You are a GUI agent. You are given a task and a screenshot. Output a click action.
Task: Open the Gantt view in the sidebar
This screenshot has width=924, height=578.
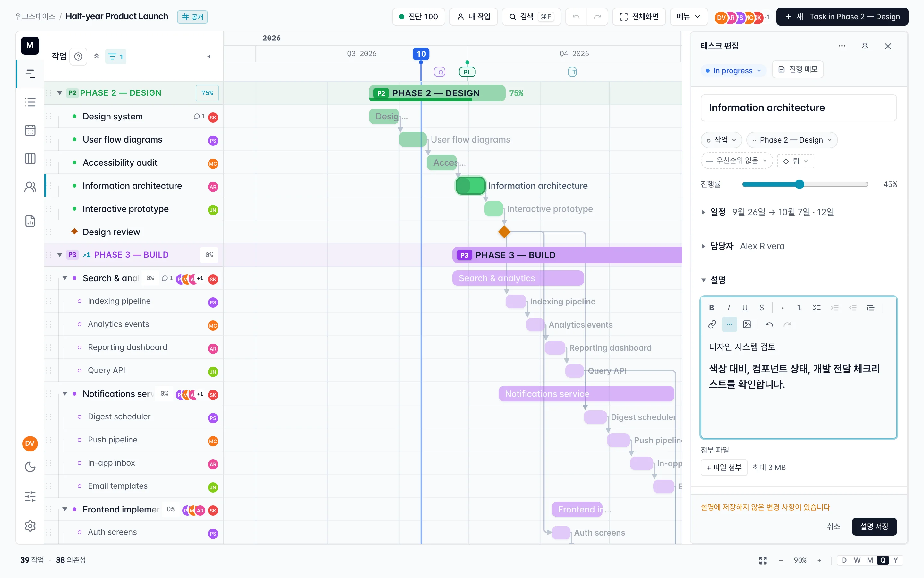pos(30,74)
